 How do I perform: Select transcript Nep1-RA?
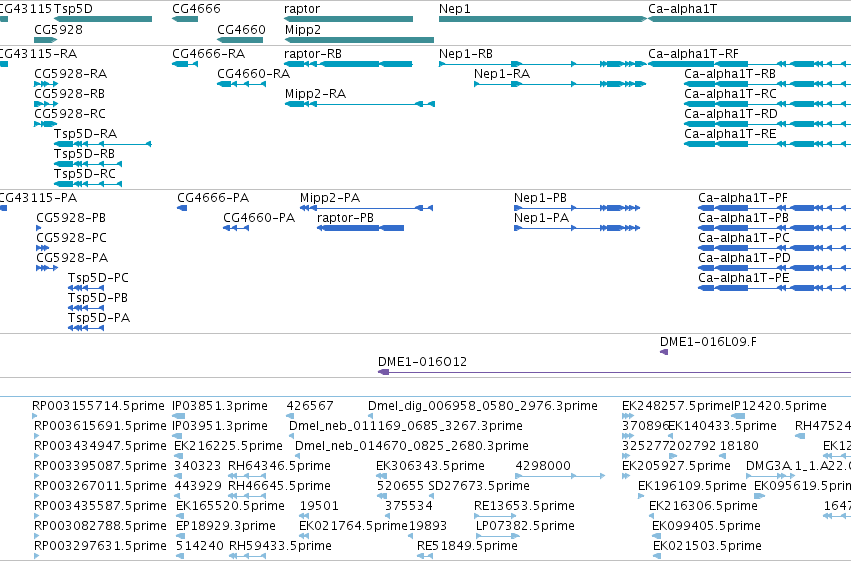pos(501,74)
